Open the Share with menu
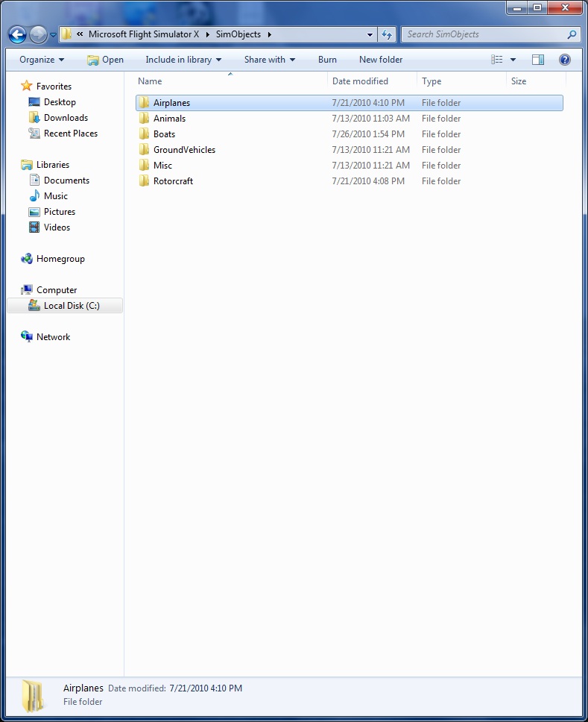588x722 pixels. 269,60
